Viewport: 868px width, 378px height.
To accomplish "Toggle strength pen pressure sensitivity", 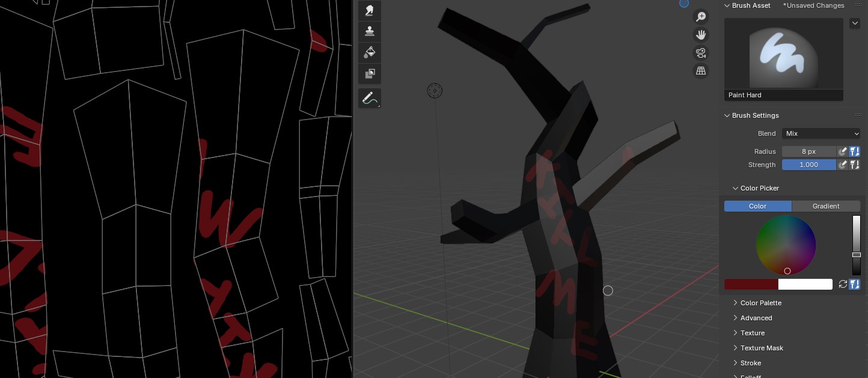I will point(843,165).
